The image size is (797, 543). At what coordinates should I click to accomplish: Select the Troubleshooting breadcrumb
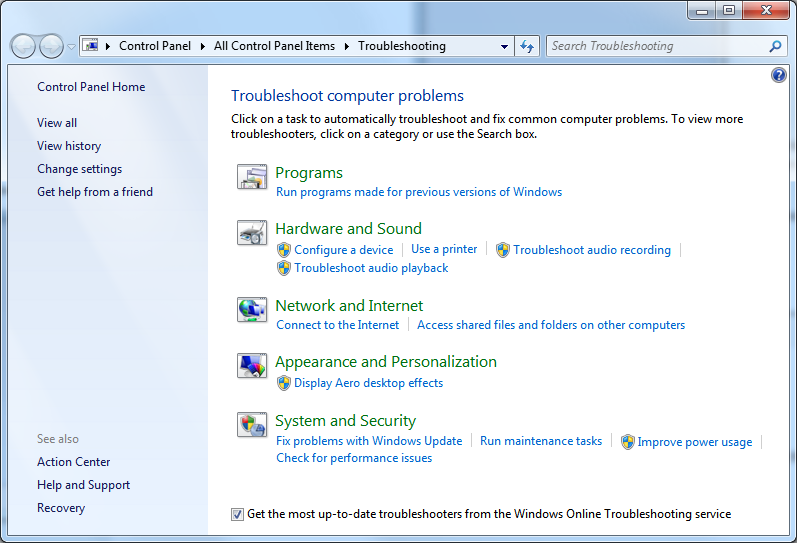point(402,46)
